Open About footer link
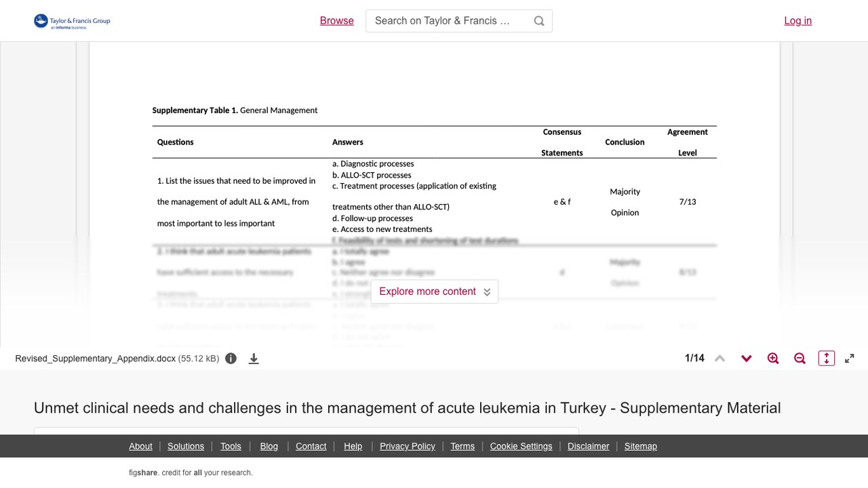The width and height of the screenshot is (868, 488). [x=140, y=446]
